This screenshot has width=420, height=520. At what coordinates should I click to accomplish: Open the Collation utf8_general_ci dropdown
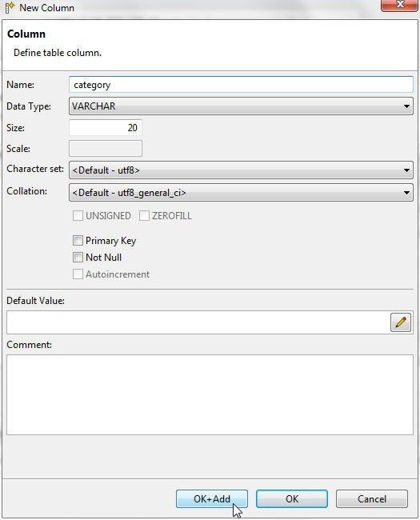241,193
